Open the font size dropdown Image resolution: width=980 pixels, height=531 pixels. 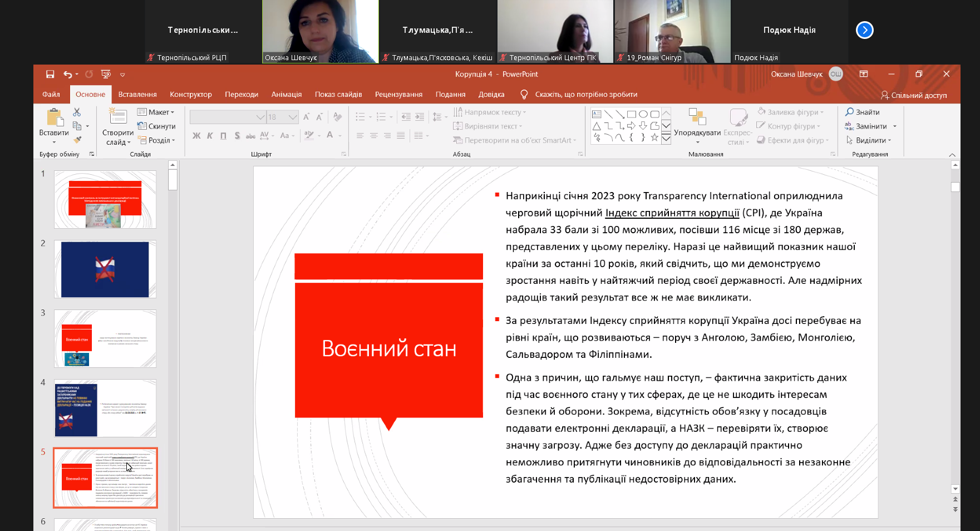[293, 117]
